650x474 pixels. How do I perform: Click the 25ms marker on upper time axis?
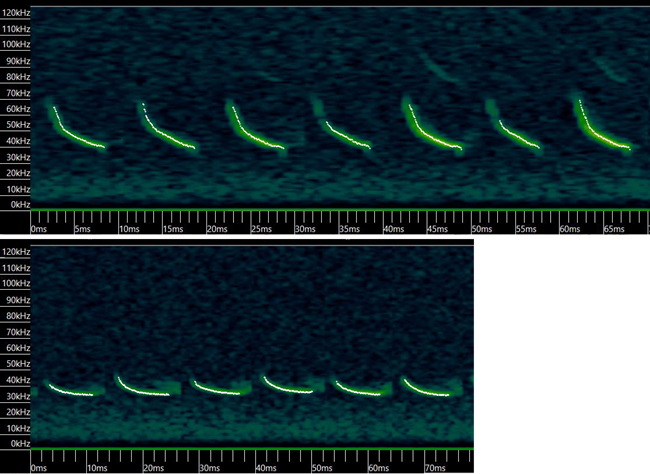257,229
